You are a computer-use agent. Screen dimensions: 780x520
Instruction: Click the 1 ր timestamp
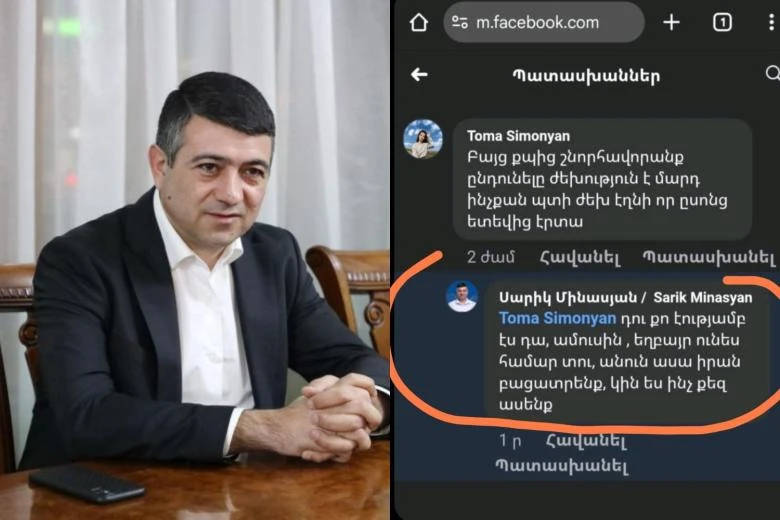click(x=510, y=441)
